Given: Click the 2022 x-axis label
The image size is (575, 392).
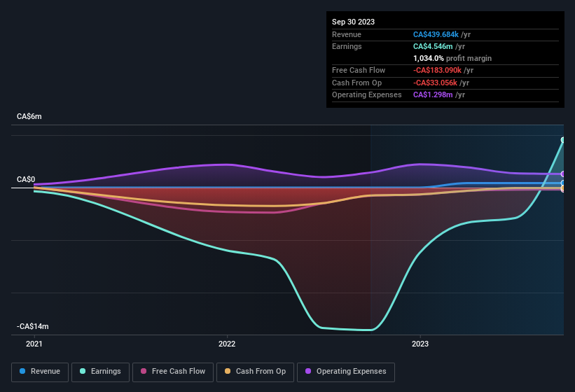Looking at the screenshot, I should [227, 344].
